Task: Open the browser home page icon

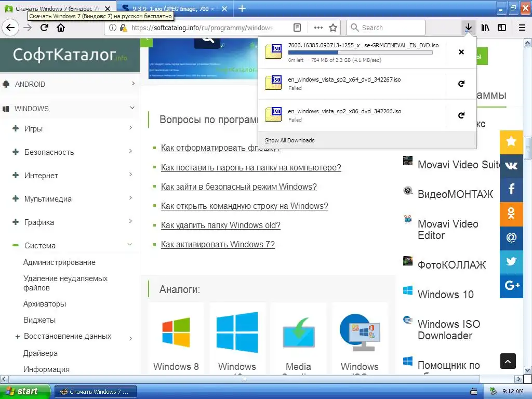Action: point(61,28)
